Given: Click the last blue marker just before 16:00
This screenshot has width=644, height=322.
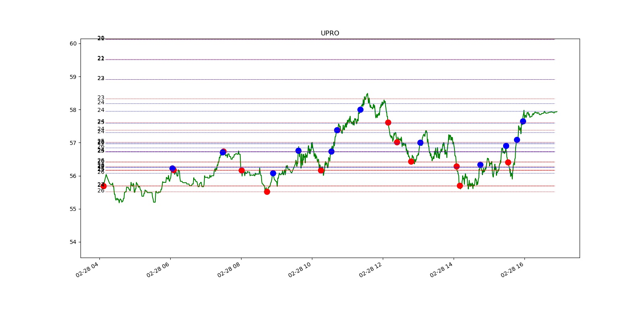Looking at the screenshot, I should (x=523, y=121).
